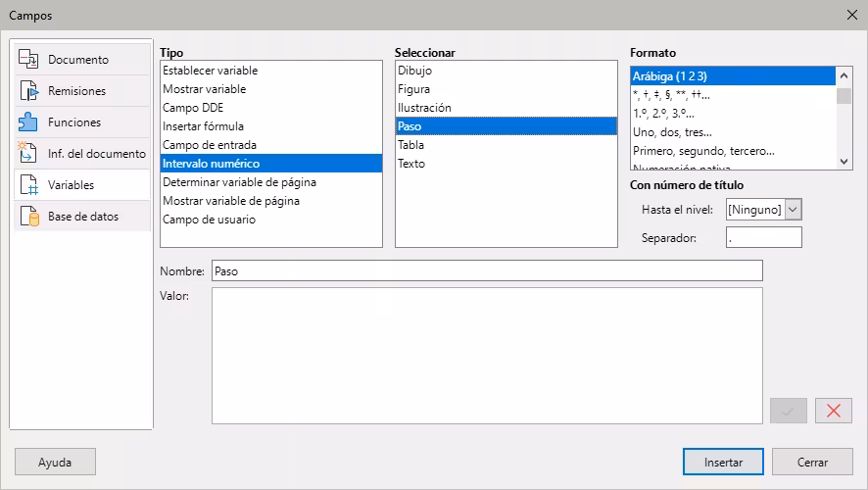868x490 pixels.
Task: Click the Nombre input field
Action: (486, 271)
